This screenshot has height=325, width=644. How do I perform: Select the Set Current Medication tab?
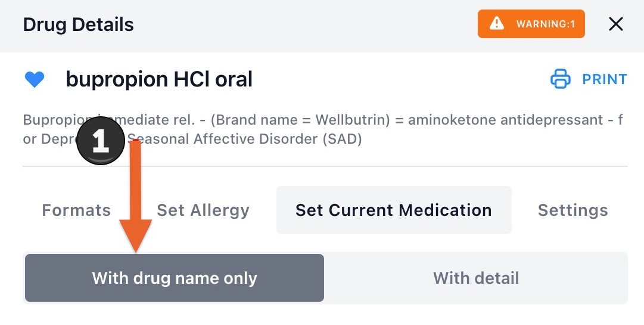394,210
